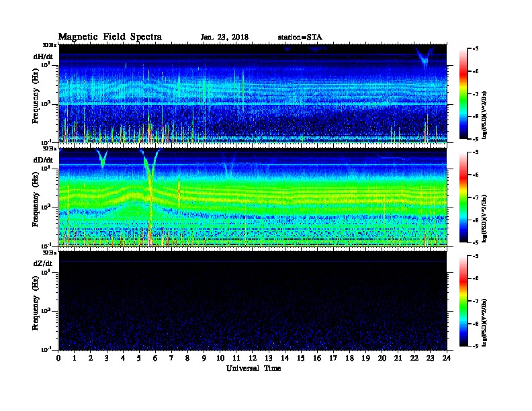The height and width of the screenshot is (411, 532).
Task: Click the hour 9 tick label
Action: click(204, 358)
